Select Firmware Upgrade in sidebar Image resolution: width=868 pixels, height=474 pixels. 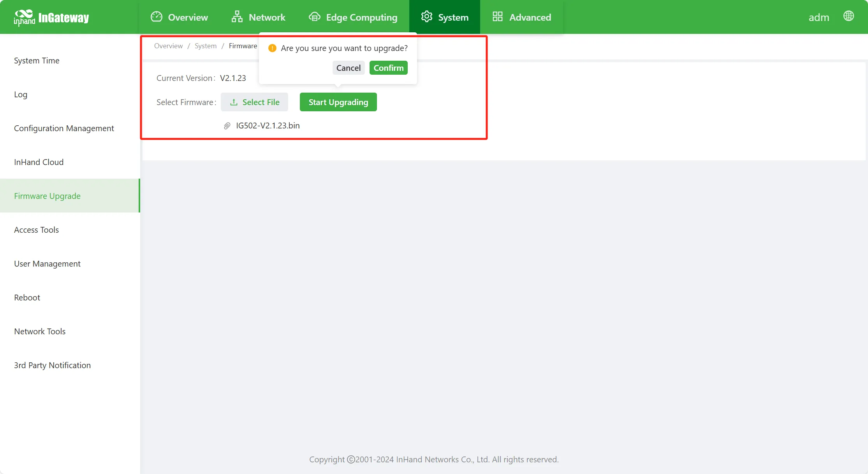[70, 196]
